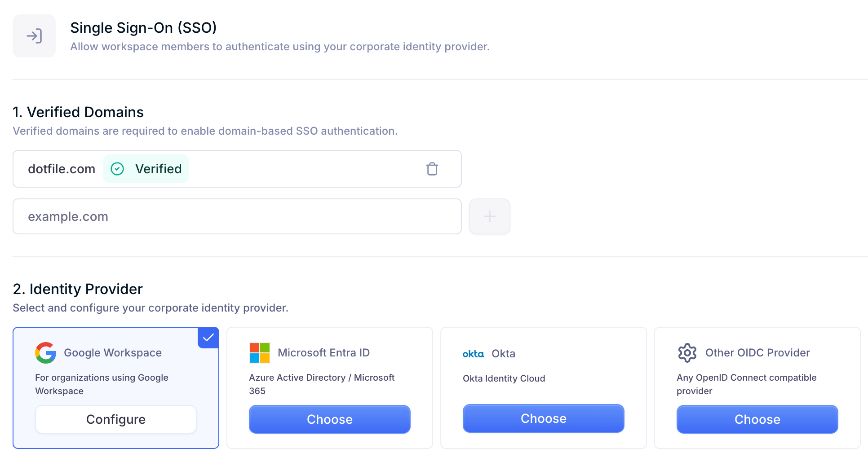This screenshot has width=868, height=457.
Task: Click 'For organizations using Google Workspace' description
Action: click(x=102, y=384)
